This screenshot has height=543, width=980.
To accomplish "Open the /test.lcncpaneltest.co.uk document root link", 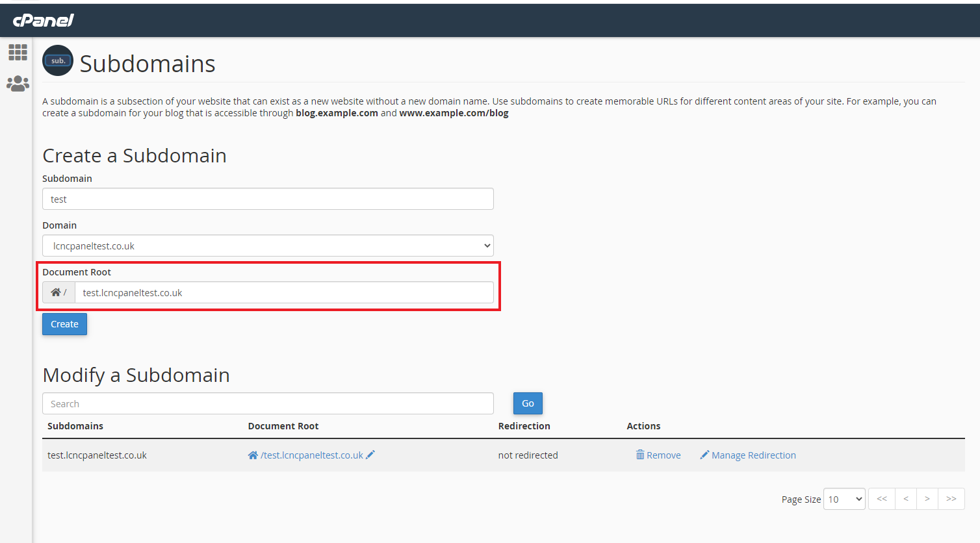I will click(312, 455).
